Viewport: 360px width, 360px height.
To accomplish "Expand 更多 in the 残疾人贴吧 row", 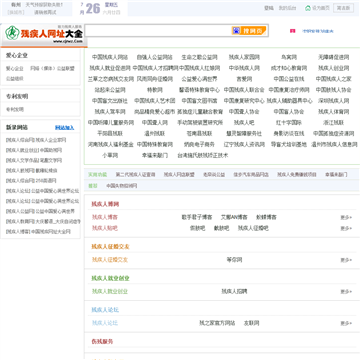I will [x=346, y=229].
